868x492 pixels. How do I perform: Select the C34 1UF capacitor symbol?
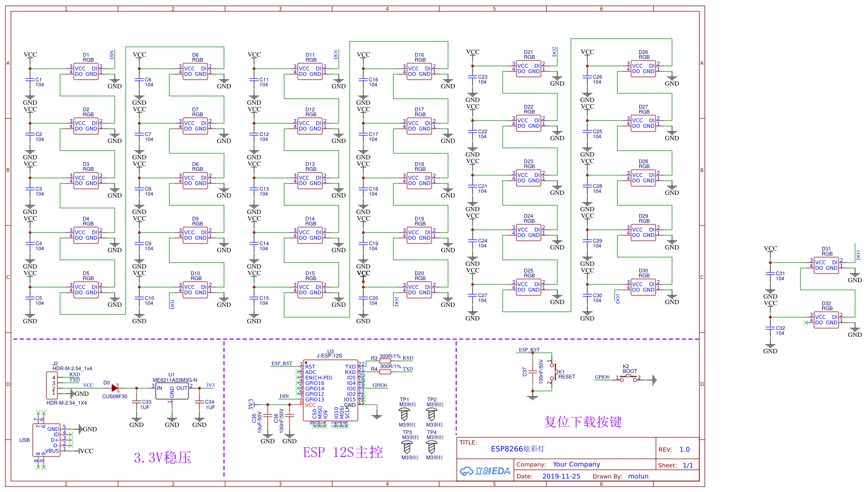(199, 402)
